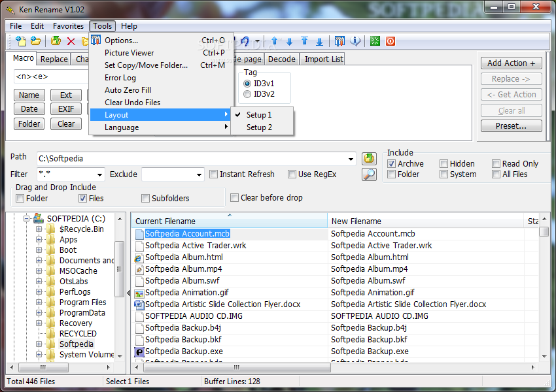
Task: Open the Path dropdown list
Action: [x=351, y=159]
